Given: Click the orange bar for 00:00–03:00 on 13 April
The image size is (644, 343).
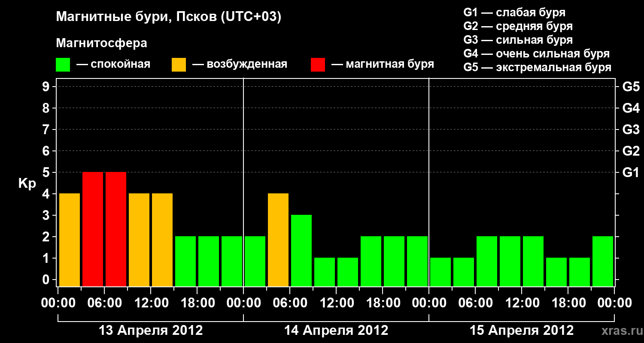Looking at the screenshot, I should point(70,240).
